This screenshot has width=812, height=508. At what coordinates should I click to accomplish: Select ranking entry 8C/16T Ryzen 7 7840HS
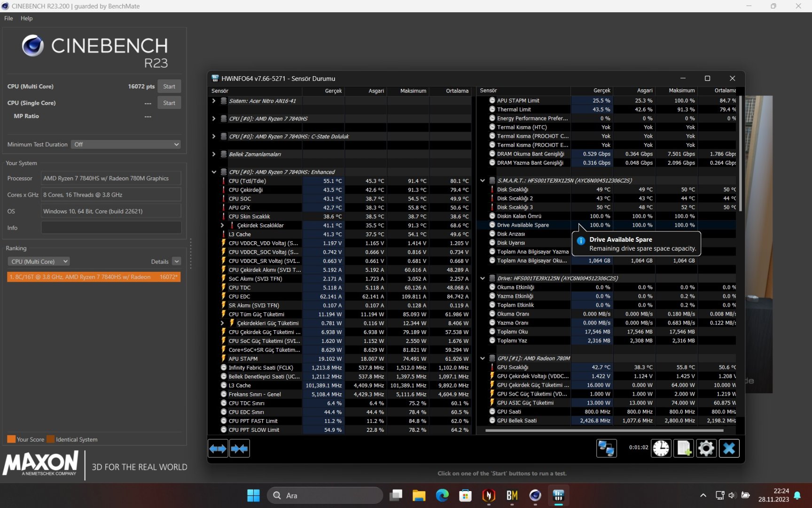pyautogui.click(x=94, y=277)
